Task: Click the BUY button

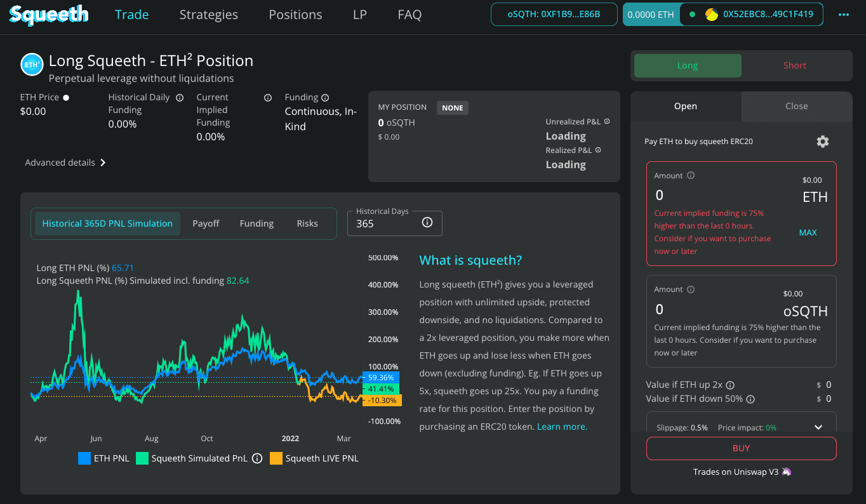Action: point(742,448)
